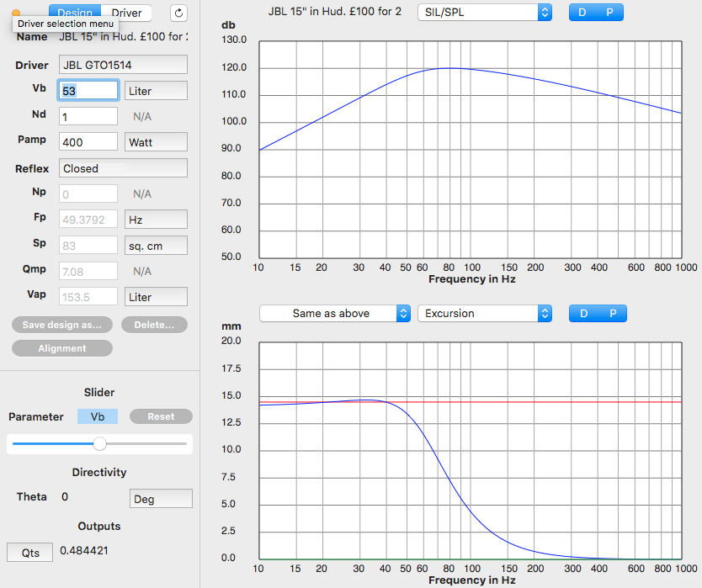The width and height of the screenshot is (702, 588).
Task: Open the SIL/SPL graph type dropdown
Action: 485,12
